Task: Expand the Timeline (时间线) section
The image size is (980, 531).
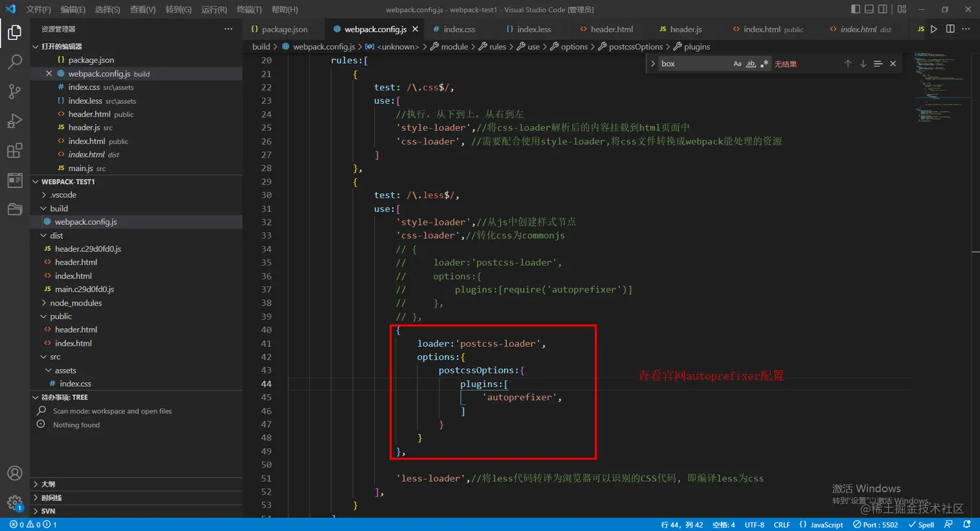Action: click(136, 498)
